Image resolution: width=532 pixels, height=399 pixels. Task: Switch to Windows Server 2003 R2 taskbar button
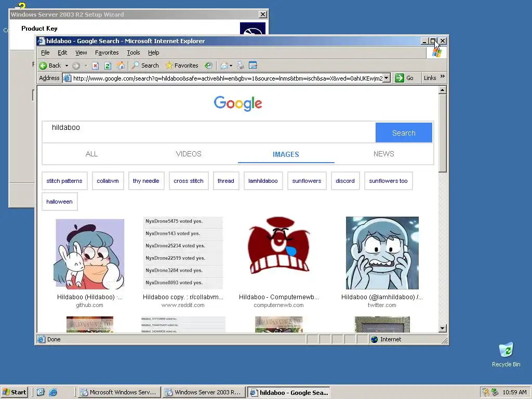tap(204, 392)
